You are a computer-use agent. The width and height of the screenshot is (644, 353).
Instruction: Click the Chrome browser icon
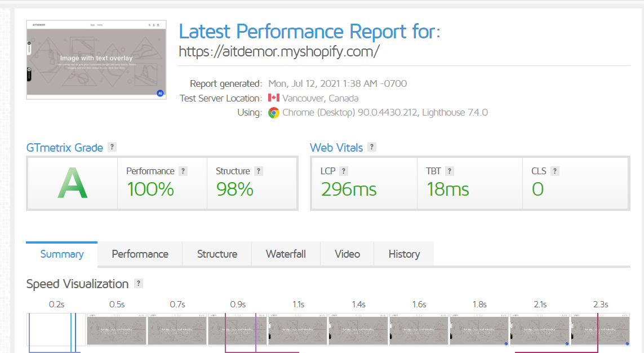(273, 113)
